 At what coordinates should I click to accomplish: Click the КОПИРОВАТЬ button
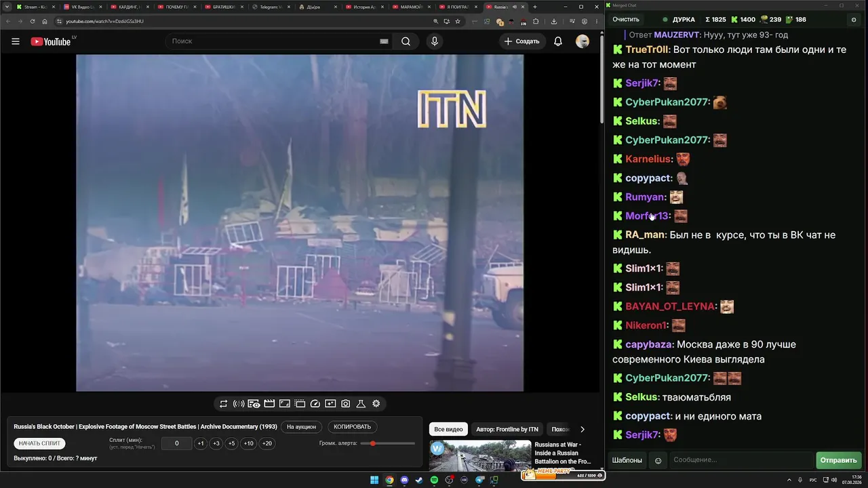tap(353, 427)
